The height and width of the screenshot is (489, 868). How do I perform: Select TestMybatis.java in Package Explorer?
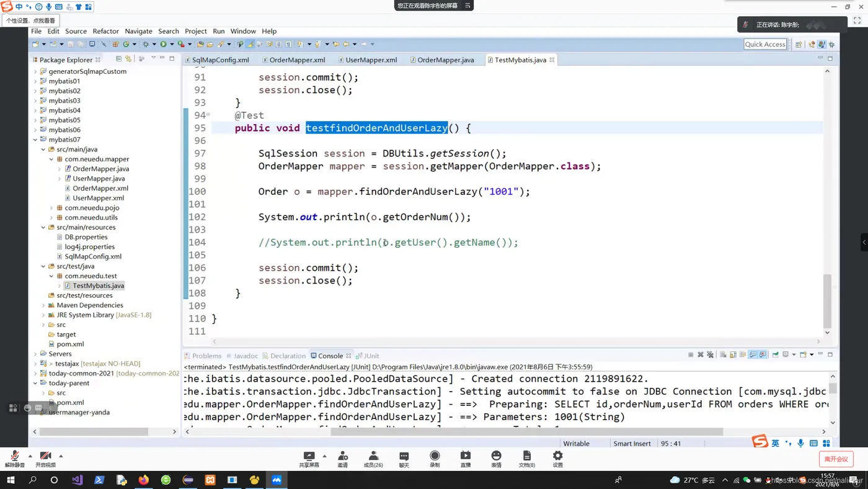98,285
